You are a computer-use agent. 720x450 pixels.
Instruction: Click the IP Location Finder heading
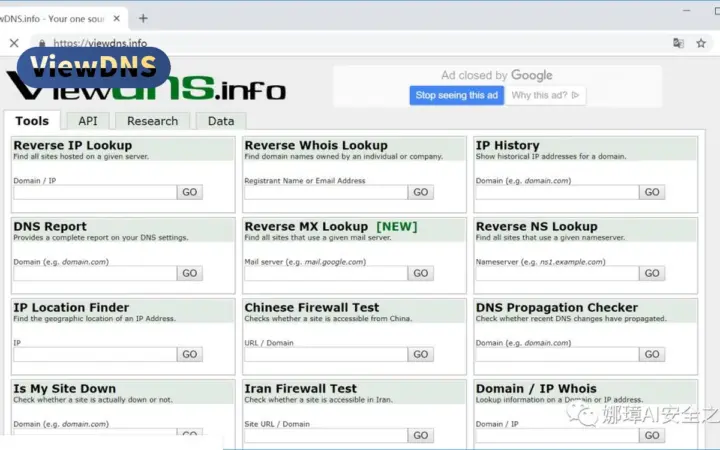[x=71, y=307]
